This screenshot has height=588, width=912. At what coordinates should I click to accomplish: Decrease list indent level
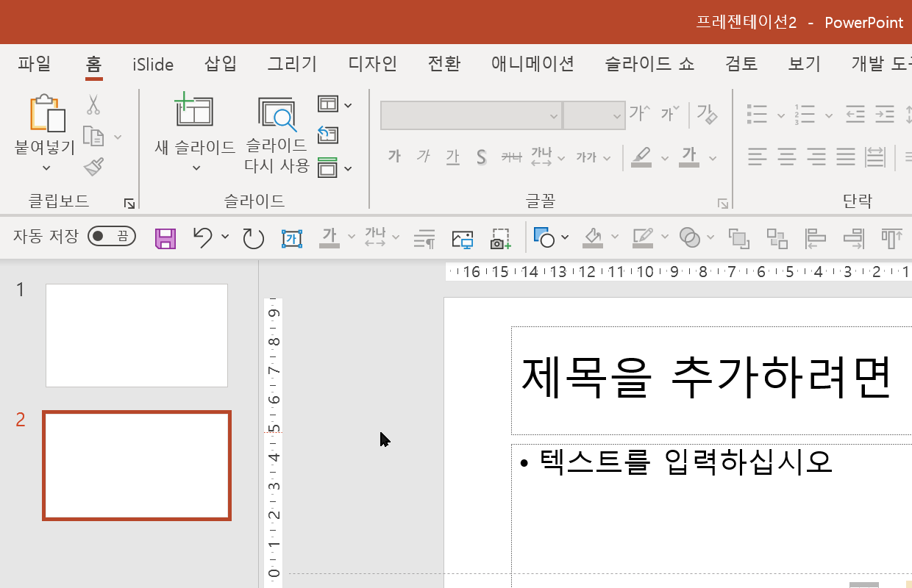(855, 114)
